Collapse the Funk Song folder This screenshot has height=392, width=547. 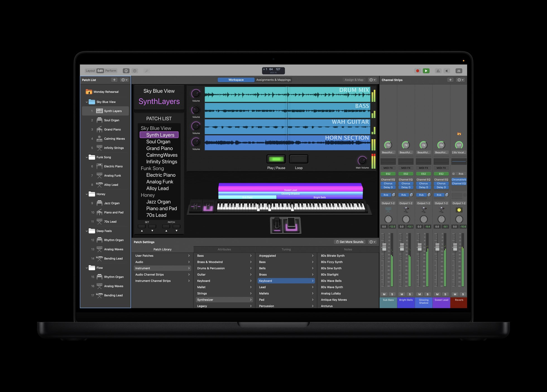pos(87,157)
